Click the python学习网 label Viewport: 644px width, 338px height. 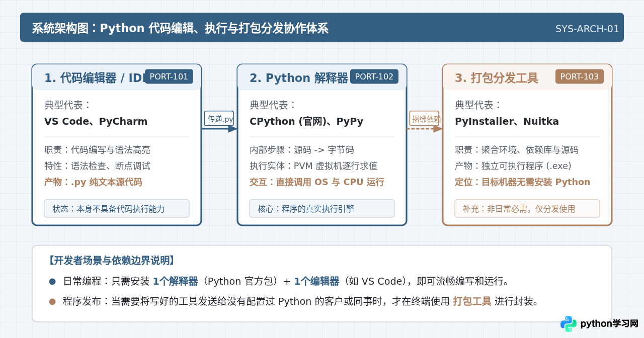(x=609, y=324)
